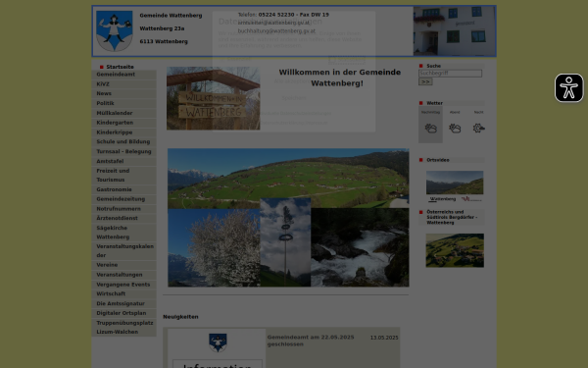
Task: Open the Kindergarten menu item
Action: (123, 123)
